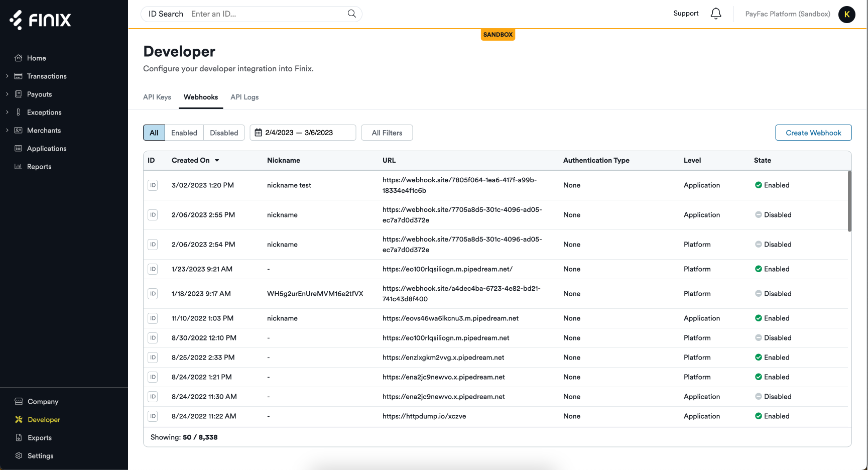
Task: Copy ID of 8/30/2022 12:10 PM webhook
Action: coord(153,338)
